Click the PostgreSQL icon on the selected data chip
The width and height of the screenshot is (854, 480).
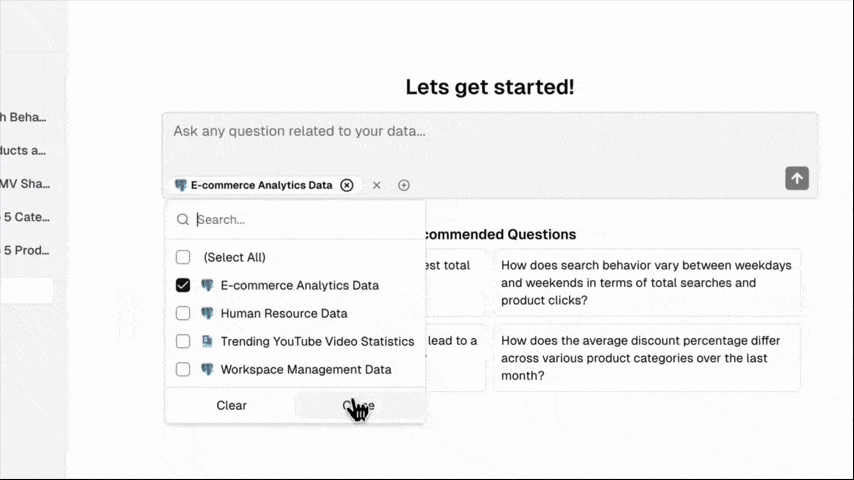(x=181, y=185)
